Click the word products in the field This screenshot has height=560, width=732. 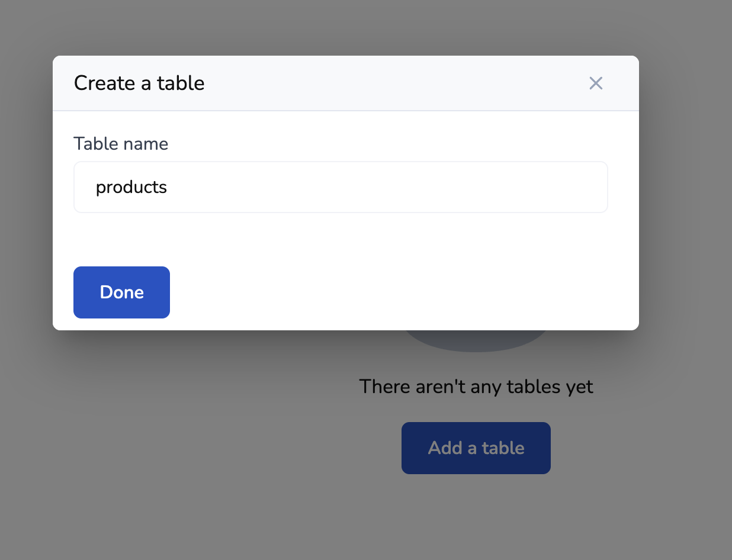point(131,188)
